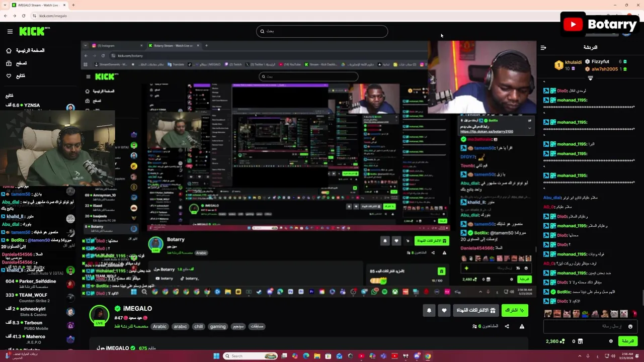Go back in the browser
The image size is (644, 362).
coord(6,16)
